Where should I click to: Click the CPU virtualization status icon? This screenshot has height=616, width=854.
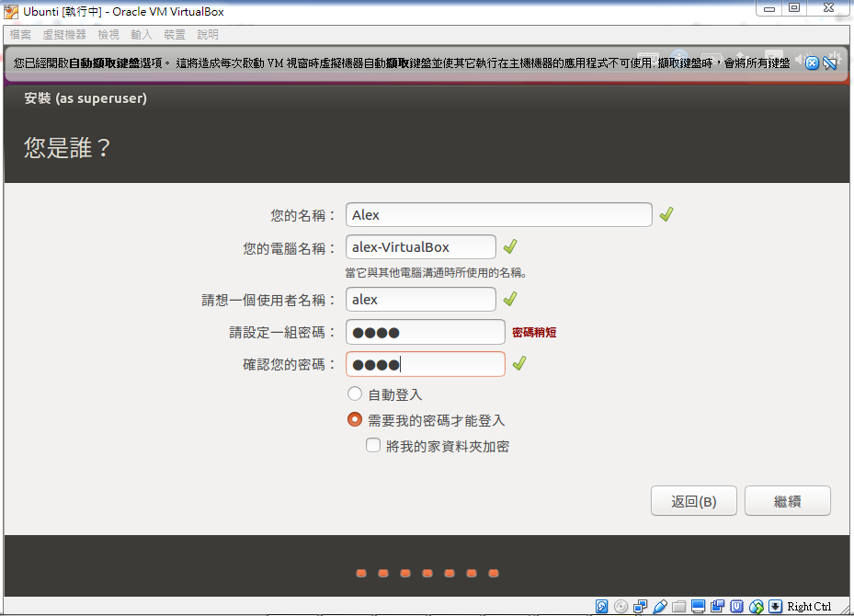pyautogui.click(x=737, y=606)
